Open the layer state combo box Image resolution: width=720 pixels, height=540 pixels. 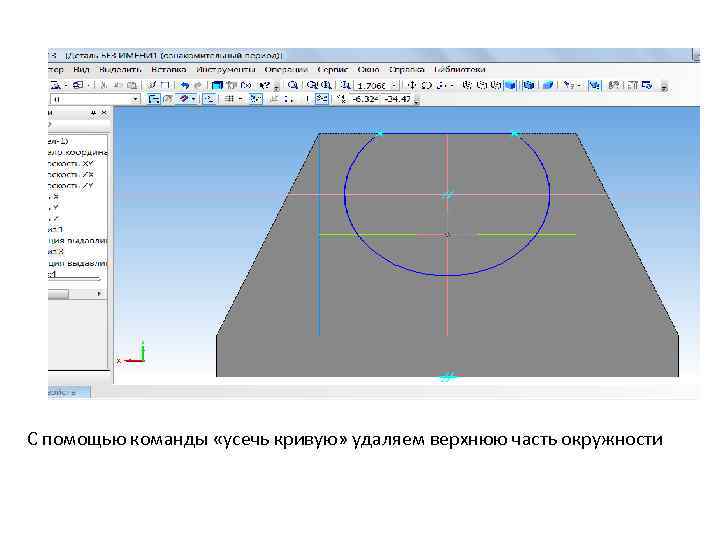pos(95,99)
